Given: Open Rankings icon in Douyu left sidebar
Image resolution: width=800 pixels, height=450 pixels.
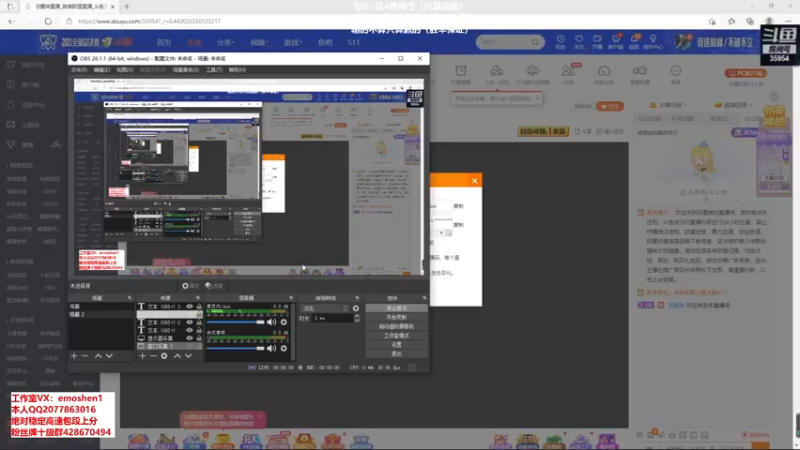Looking at the screenshot, I should click(11, 85).
